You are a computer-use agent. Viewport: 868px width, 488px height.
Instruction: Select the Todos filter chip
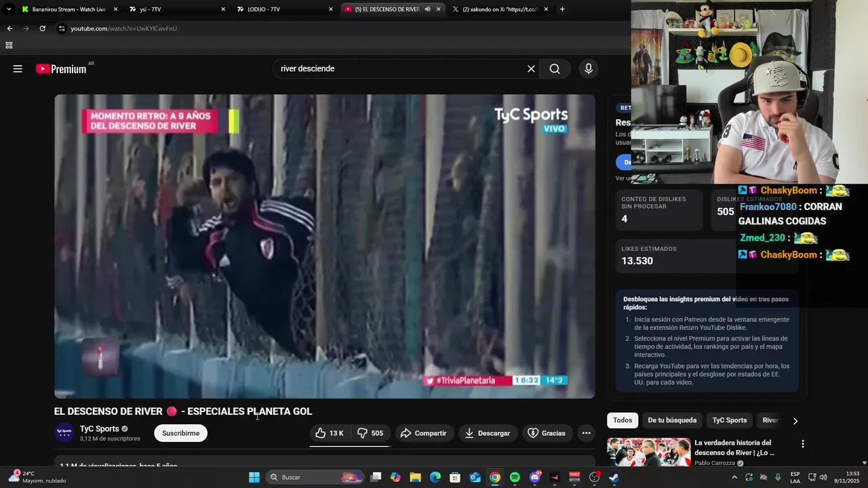(623, 420)
